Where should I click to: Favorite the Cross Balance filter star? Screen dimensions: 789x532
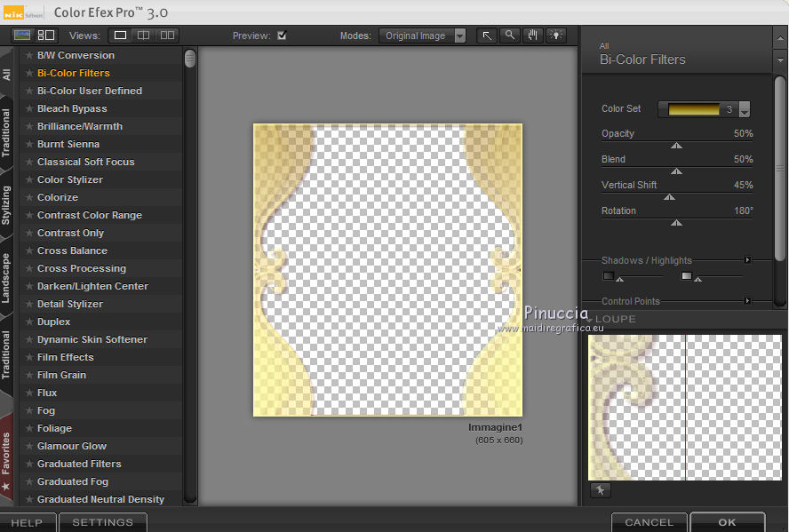pyautogui.click(x=29, y=251)
